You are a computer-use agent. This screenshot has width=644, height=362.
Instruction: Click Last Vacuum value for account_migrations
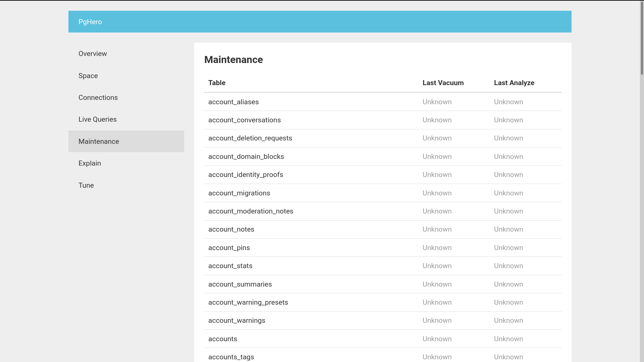pyautogui.click(x=437, y=193)
